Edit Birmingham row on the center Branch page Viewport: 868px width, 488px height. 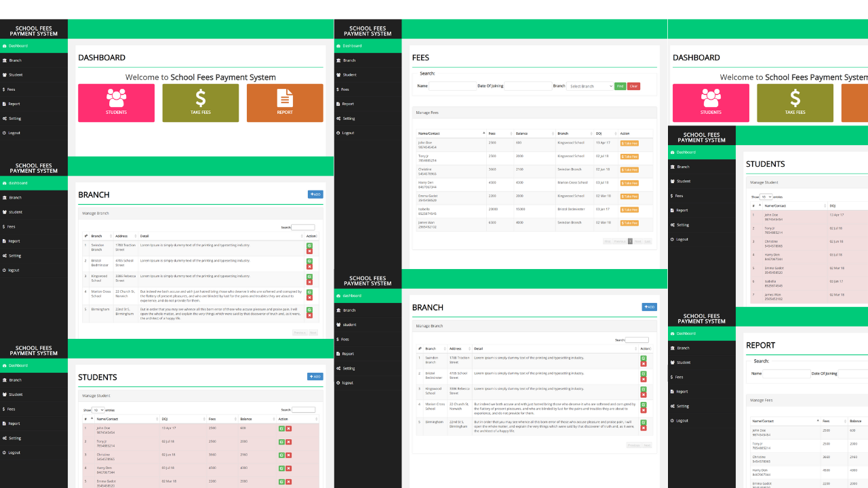click(644, 423)
